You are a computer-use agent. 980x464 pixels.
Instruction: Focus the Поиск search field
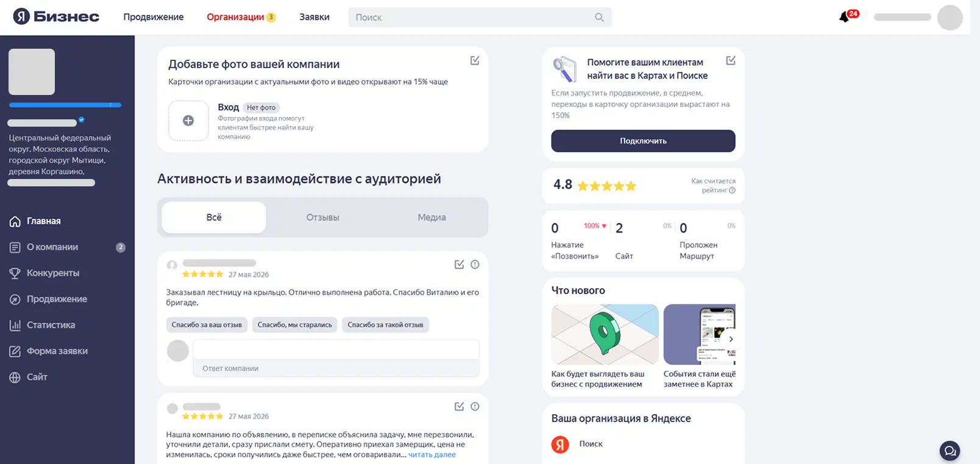(480, 17)
